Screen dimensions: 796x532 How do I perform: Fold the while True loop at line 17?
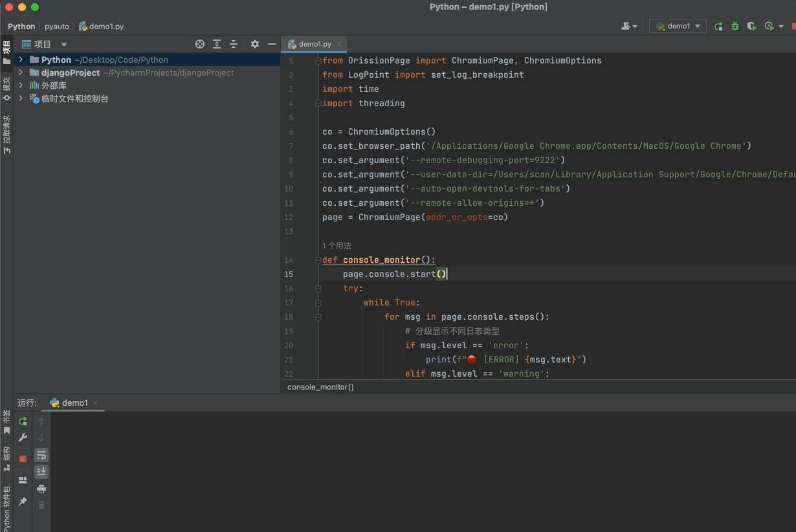(x=318, y=303)
